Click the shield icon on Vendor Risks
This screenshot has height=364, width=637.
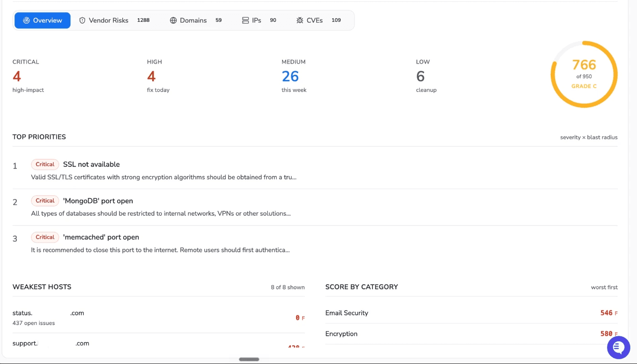(x=82, y=20)
